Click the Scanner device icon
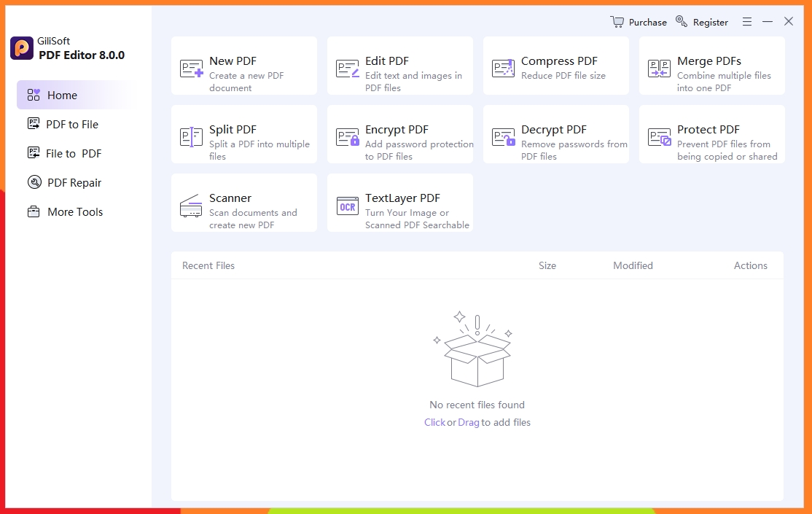 pos(191,205)
